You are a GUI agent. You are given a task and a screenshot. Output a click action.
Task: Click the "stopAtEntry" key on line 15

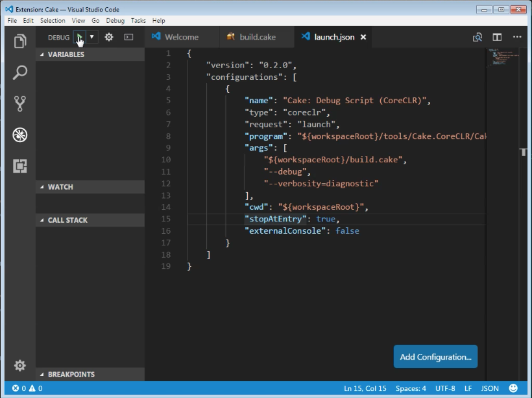click(276, 219)
